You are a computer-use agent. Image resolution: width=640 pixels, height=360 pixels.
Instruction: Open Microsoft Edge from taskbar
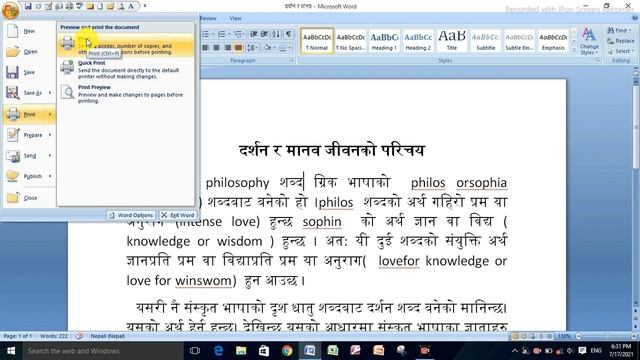point(218,351)
